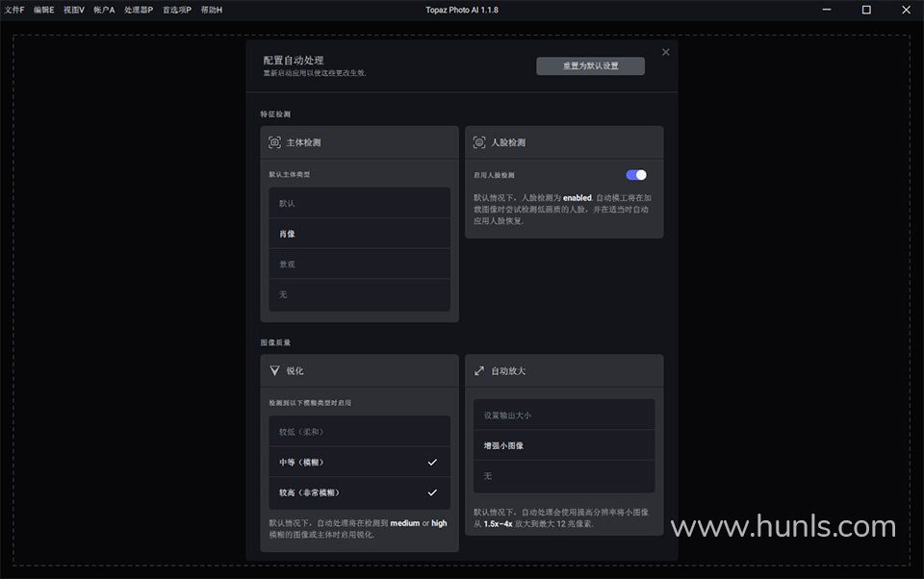Viewport: 924px width, 579px height.
Task: Pick 景观 as default subject type
Action: (359, 264)
